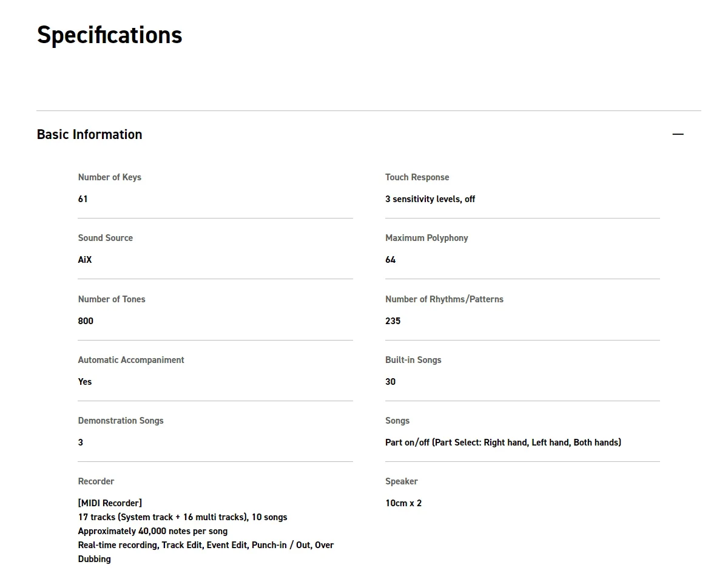This screenshot has height=573, width=728.
Task: Select the Number of Rhythms/Patterns label
Action: 444,299
